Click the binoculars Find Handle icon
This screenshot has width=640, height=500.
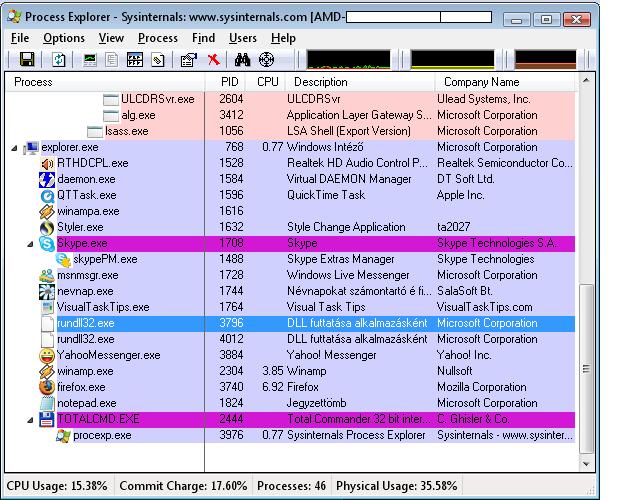coord(242,60)
